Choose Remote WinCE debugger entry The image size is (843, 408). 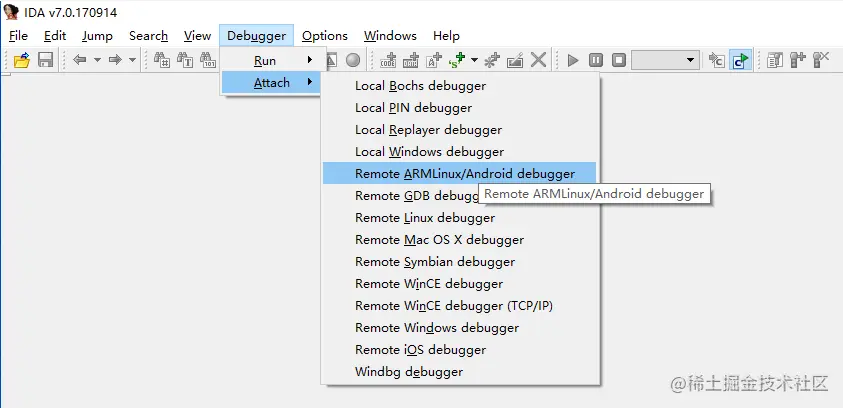click(460, 284)
